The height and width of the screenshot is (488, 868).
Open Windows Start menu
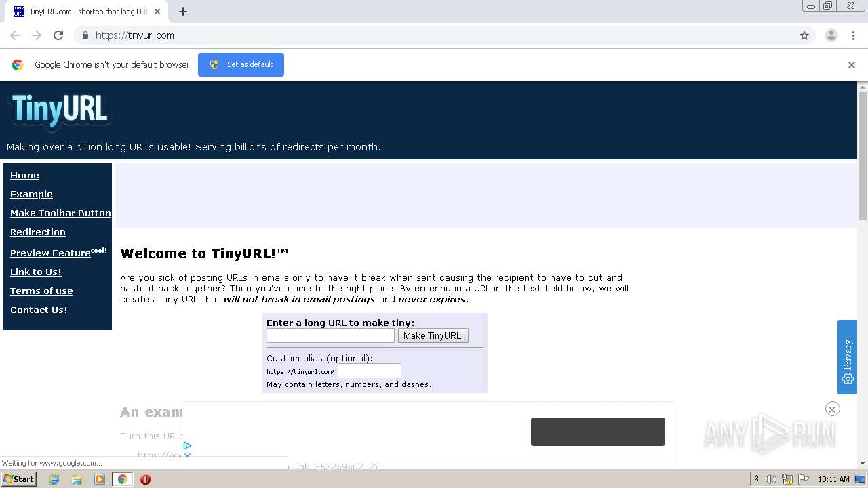pyautogui.click(x=18, y=479)
